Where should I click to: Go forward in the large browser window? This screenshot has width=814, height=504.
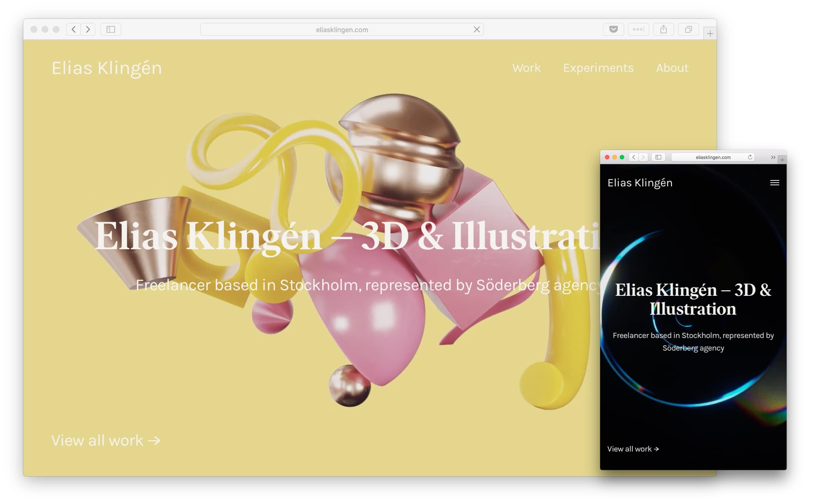pos(88,29)
